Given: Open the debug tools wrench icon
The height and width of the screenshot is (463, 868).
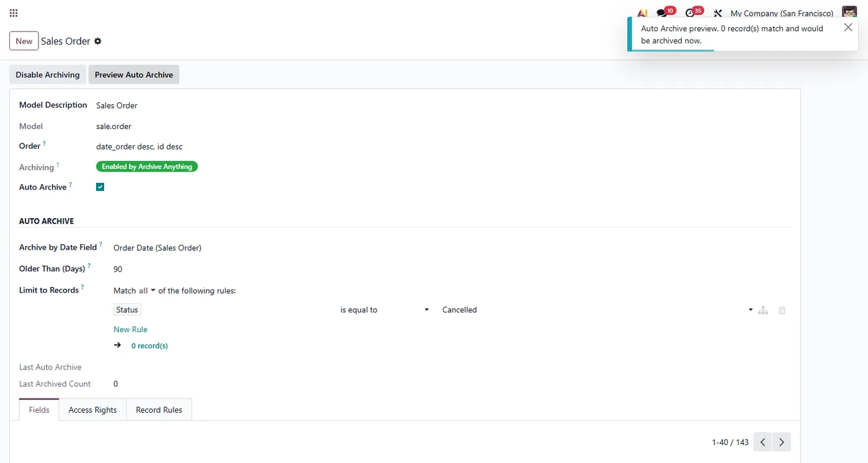Looking at the screenshot, I should click(x=718, y=13).
